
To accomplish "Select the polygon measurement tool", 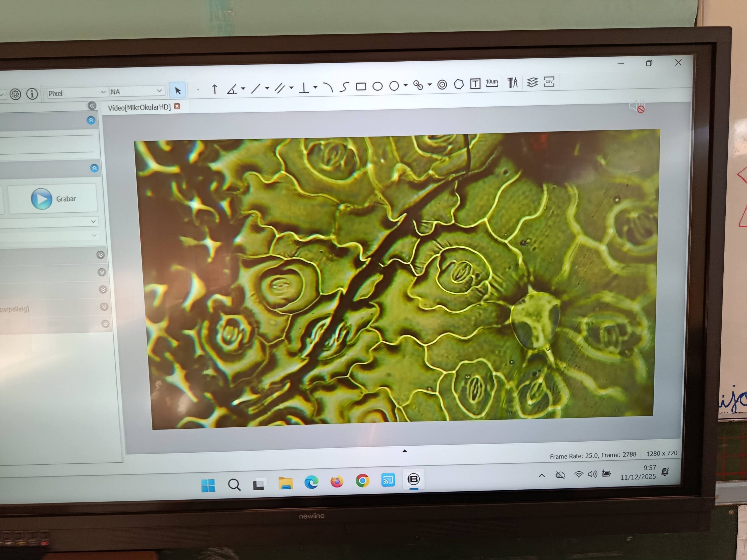I will pyautogui.click(x=458, y=84).
